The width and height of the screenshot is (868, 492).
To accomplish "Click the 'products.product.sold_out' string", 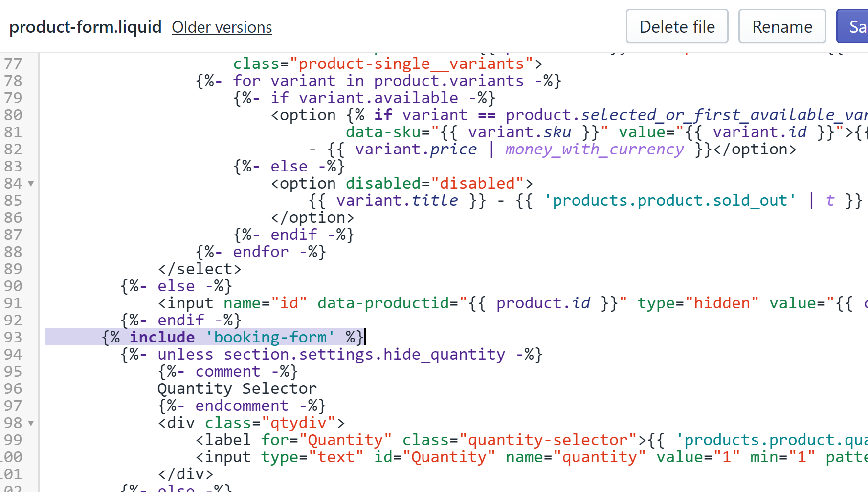I will tap(670, 200).
